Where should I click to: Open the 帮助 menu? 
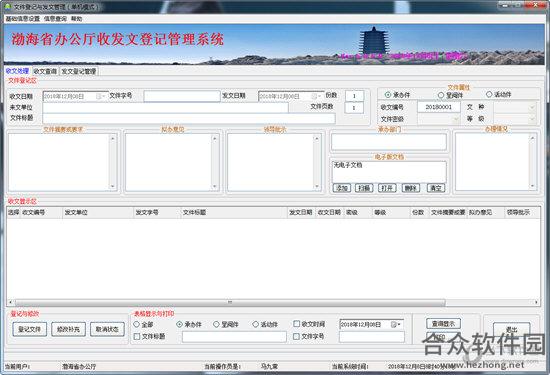click(x=76, y=19)
